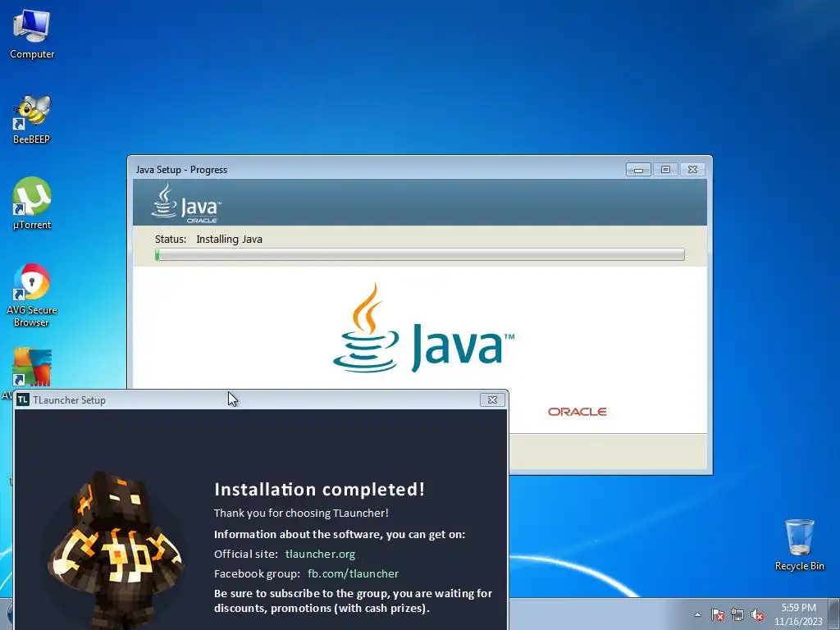The image size is (840, 630).
Task: Open the fb.com/tlauncher Facebook link
Action: click(x=353, y=573)
